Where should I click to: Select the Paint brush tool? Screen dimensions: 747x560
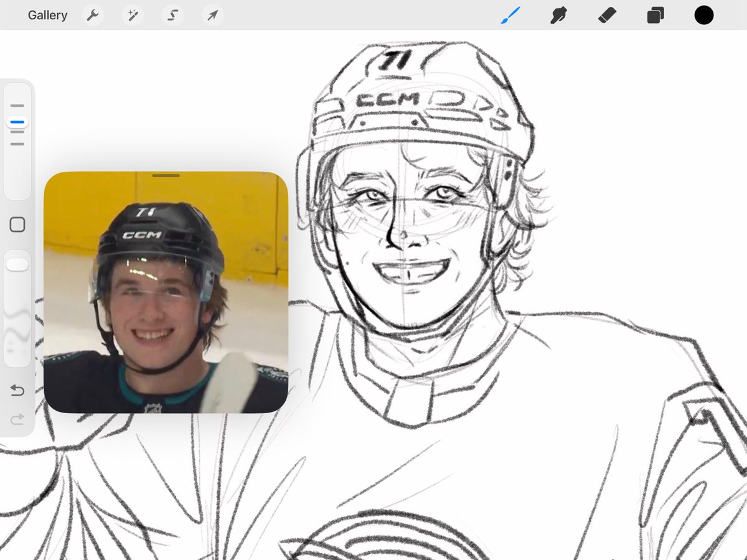point(510,15)
